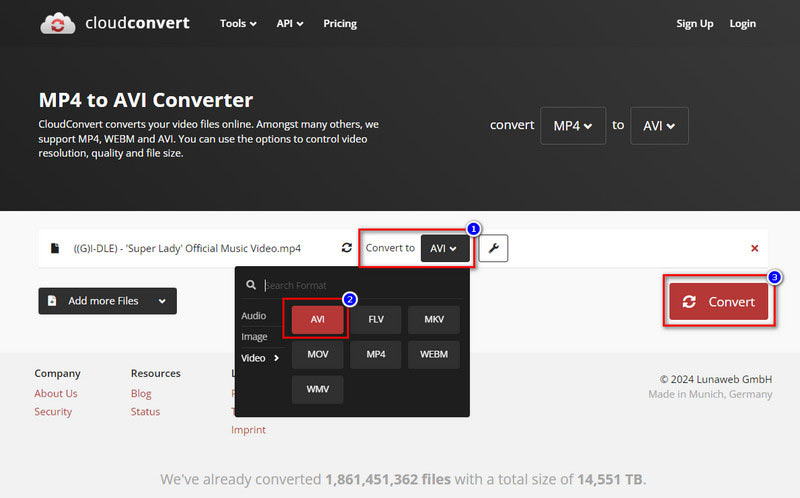
Task: Focus the Search Format field
Action: [x=362, y=285]
